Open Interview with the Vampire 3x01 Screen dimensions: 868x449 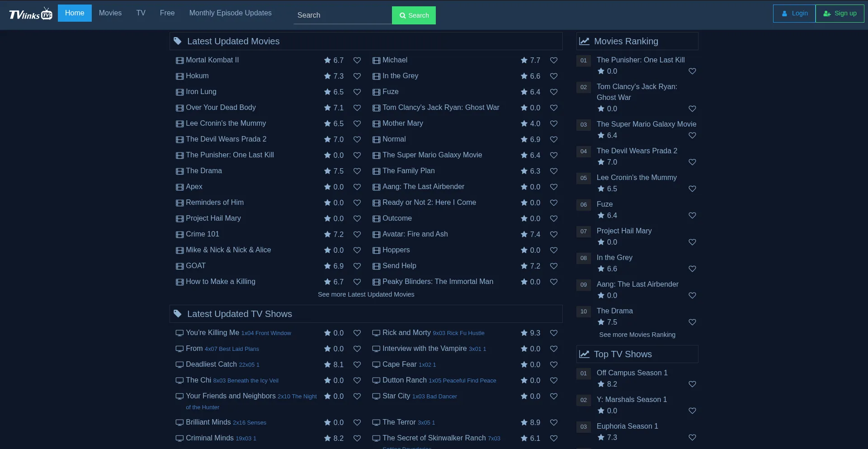point(434,349)
